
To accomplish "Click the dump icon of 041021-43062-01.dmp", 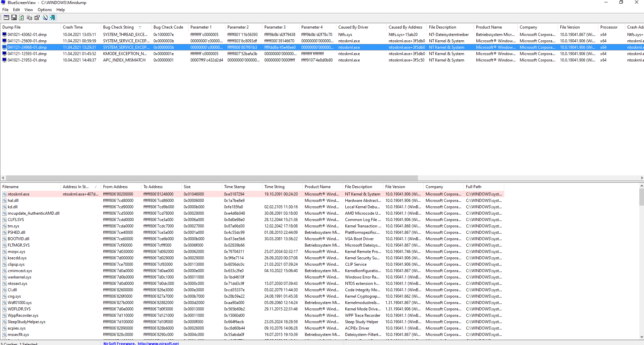I will click(x=4, y=34).
